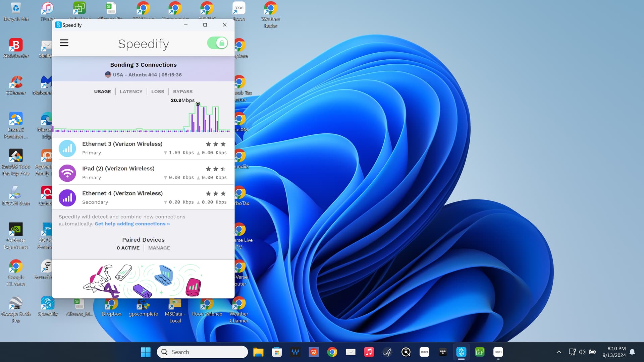Open the EPSON Scan desktop icon
Viewport: 644px width, 362px height.
[16, 196]
